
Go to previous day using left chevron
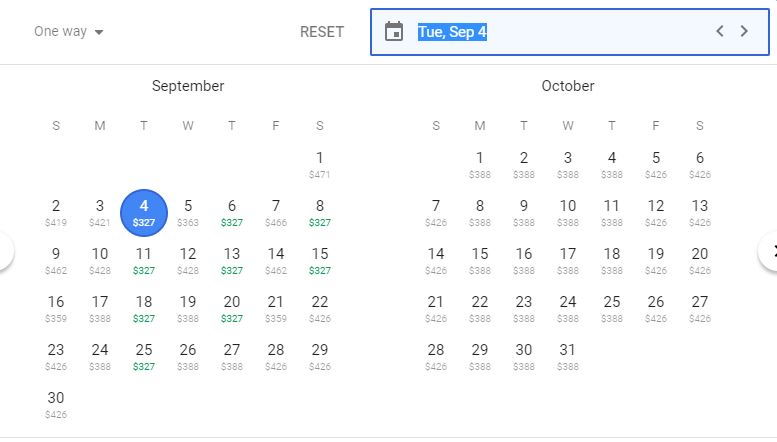(719, 31)
